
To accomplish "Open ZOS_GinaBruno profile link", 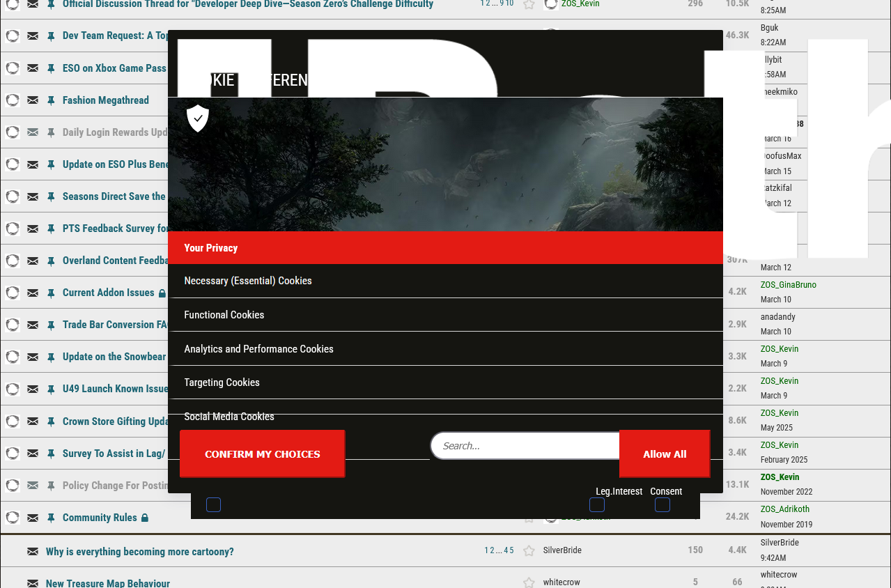I will pos(789,285).
